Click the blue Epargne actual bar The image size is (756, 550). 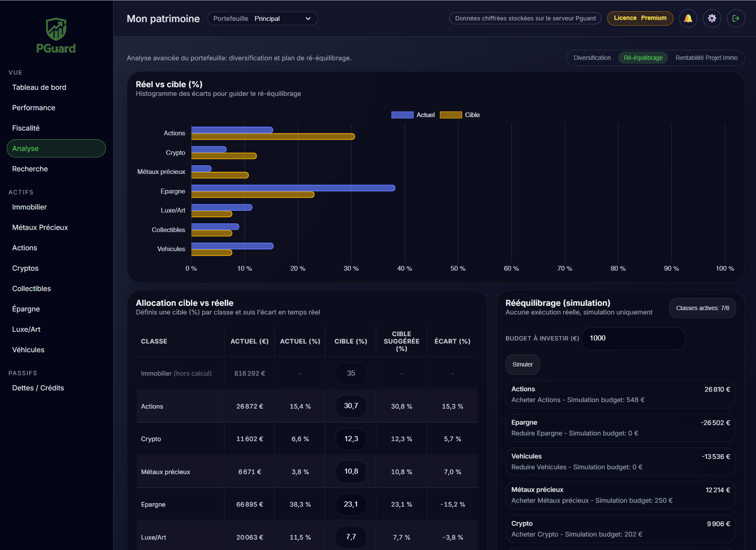[293, 188]
